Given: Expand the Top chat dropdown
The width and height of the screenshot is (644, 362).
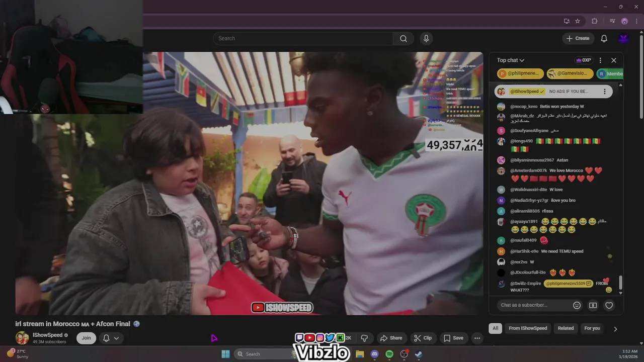Looking at the screenshot, I should [511, 60].
